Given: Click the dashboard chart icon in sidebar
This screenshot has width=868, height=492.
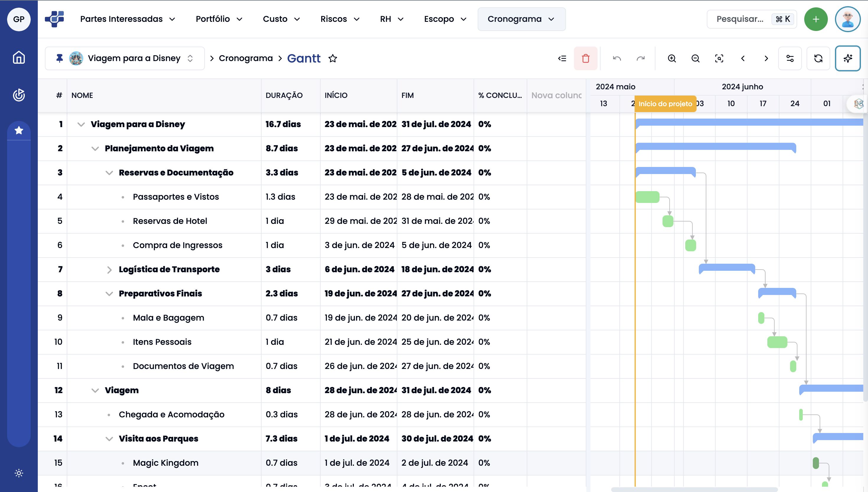Looking at the screenshot, I should coord(19,95).
